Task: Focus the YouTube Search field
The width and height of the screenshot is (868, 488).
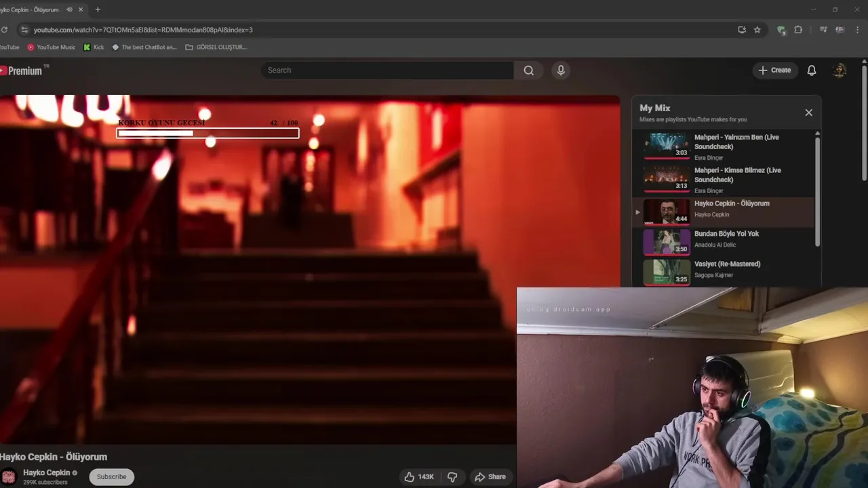Action: [387, 70]
